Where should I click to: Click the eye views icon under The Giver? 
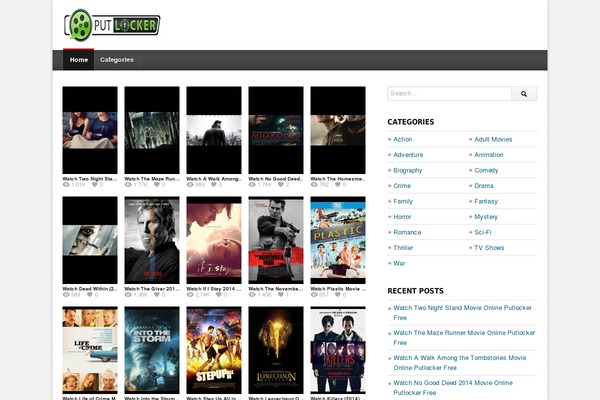128,295
